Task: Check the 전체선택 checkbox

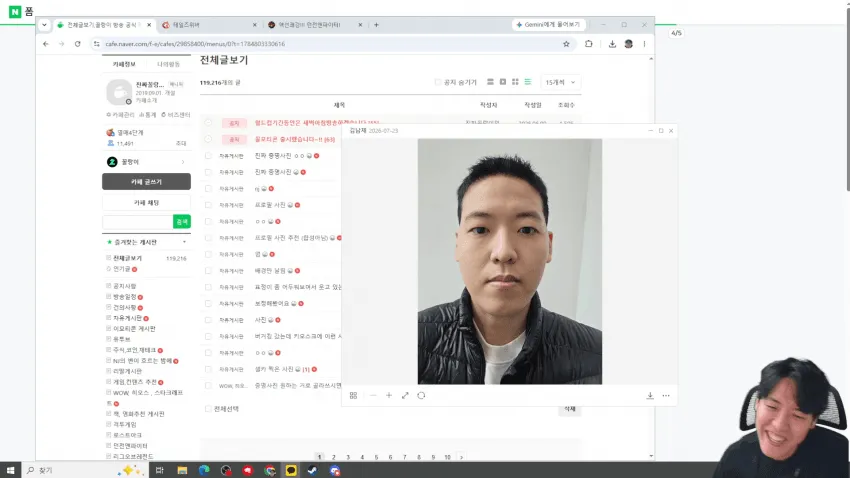Action: click(208, 409)
